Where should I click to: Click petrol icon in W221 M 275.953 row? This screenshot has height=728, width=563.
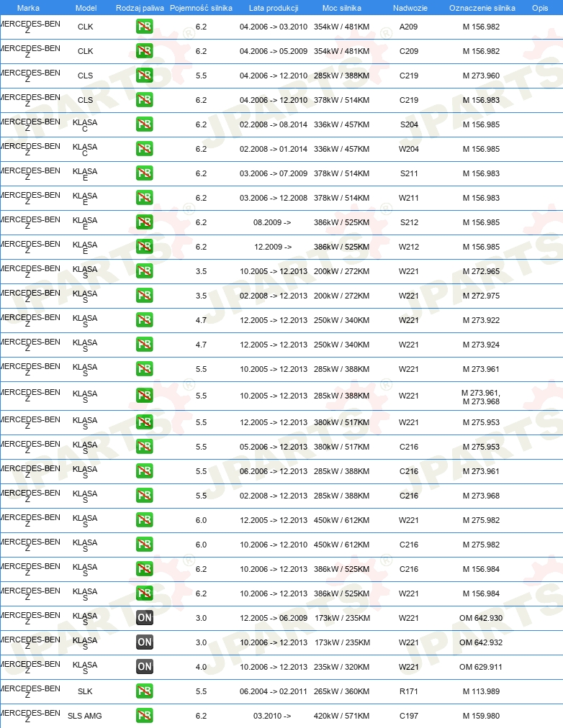click(x=145, y=422)
